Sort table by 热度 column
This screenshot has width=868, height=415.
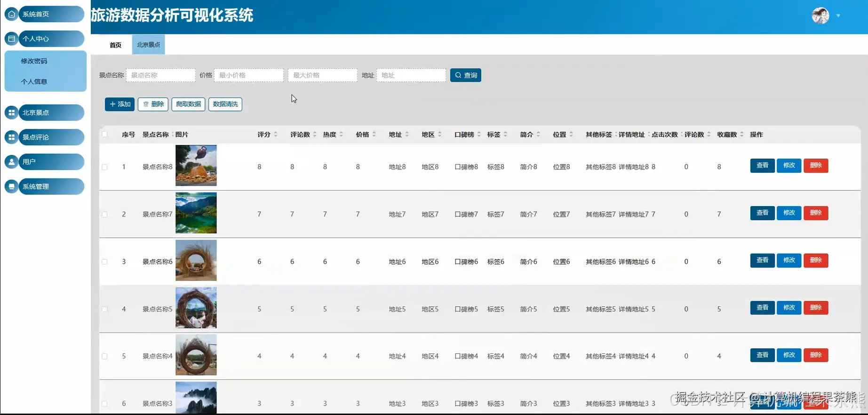pyautogui.click(x=341, y=135)
